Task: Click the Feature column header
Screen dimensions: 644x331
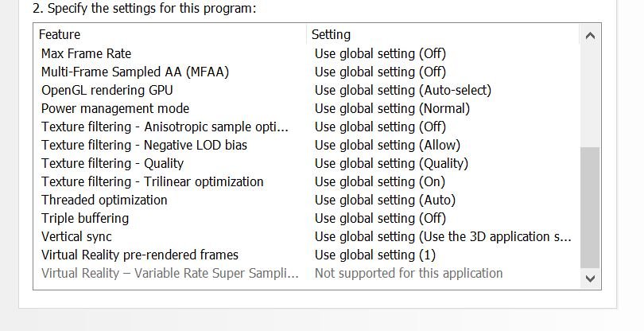Action: click(60, 34)
